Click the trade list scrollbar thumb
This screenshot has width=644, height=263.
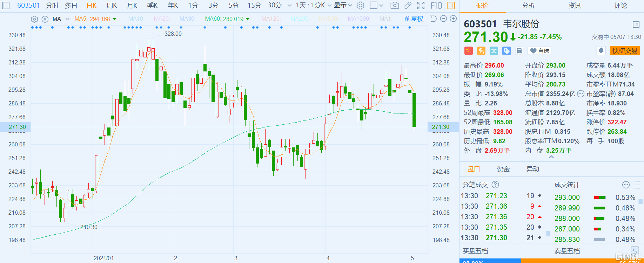click(548, 234)
